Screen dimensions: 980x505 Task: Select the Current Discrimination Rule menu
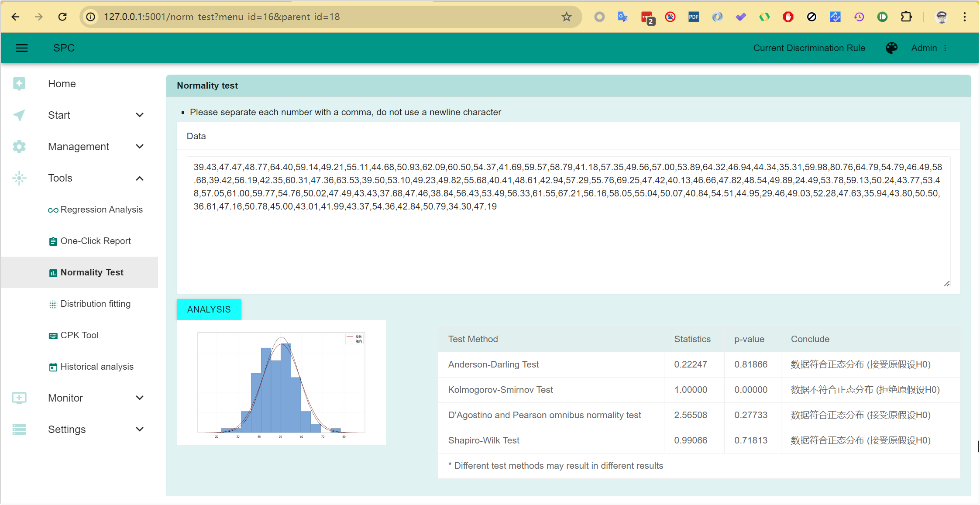click(808, 48)
